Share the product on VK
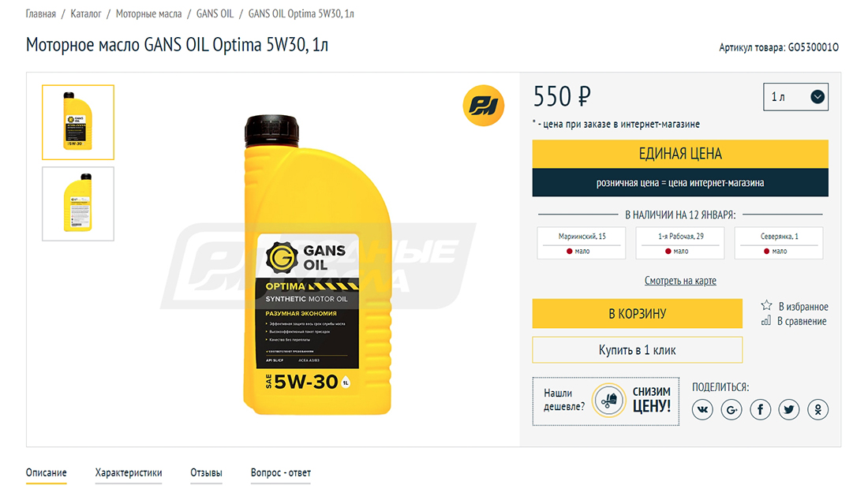The height and width of the screenshot is (496, 868). [x=702, y=410]
